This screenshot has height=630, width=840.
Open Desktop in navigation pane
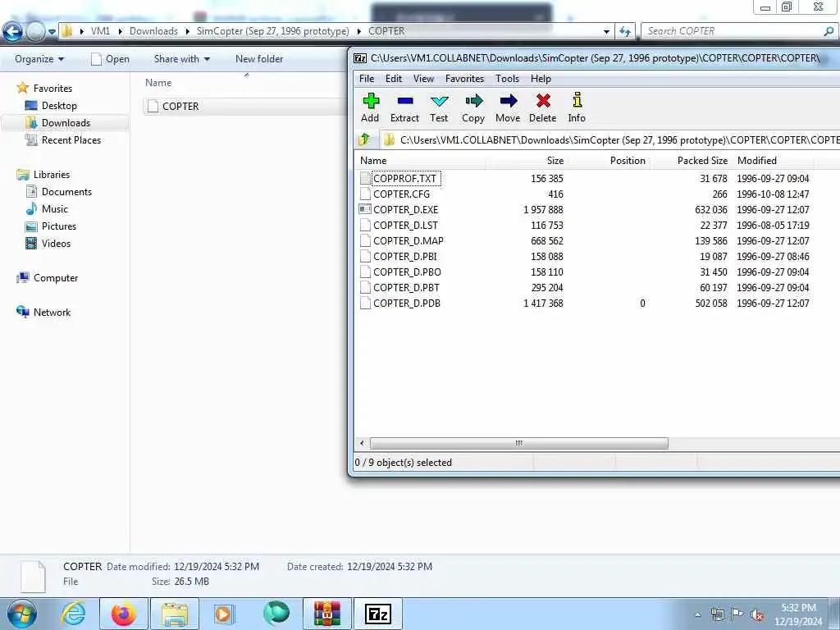(x=59, y=106)
